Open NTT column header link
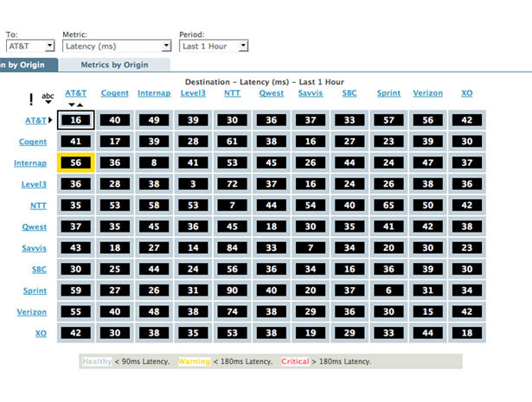This screenshot has height=402, width=532. 233,93
